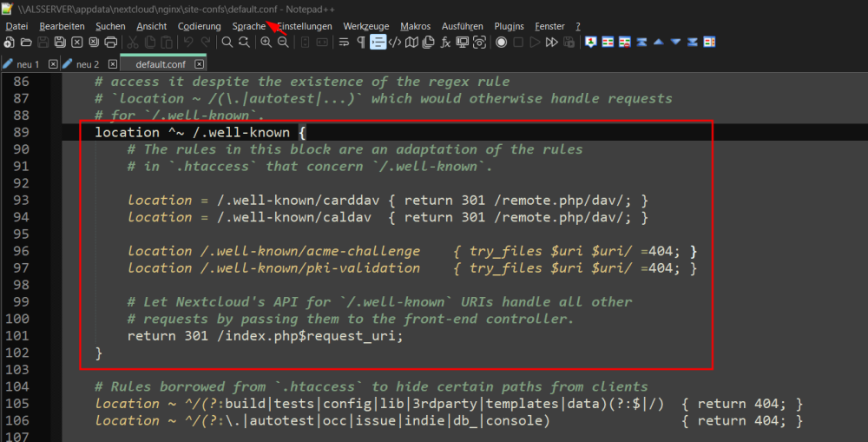Click the Compare plugin compare icon
This screenshot has height=442, width=868.
608,42
